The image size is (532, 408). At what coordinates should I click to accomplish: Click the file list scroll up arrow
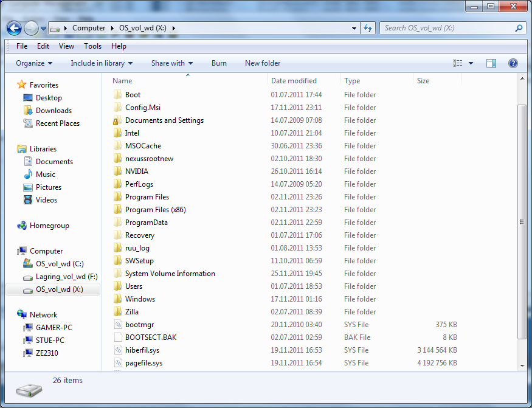[x=522, y=79]
